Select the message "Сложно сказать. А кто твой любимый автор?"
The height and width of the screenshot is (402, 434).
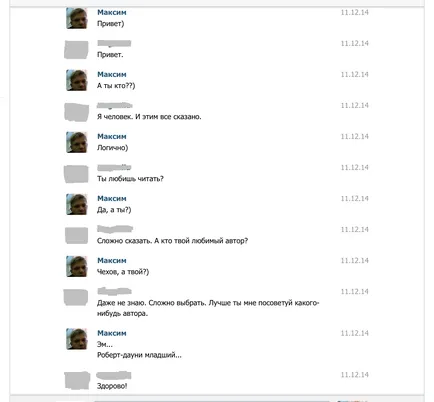(172, 241)
